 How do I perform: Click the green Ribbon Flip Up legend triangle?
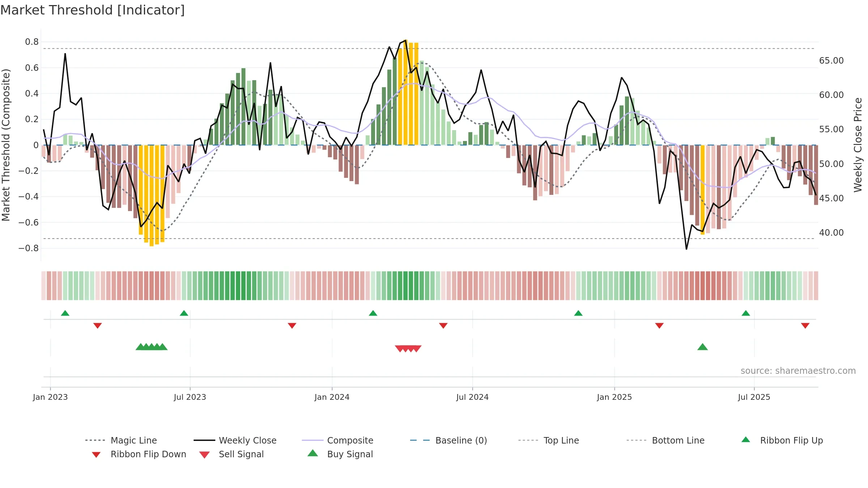click(x=746, y=440)
